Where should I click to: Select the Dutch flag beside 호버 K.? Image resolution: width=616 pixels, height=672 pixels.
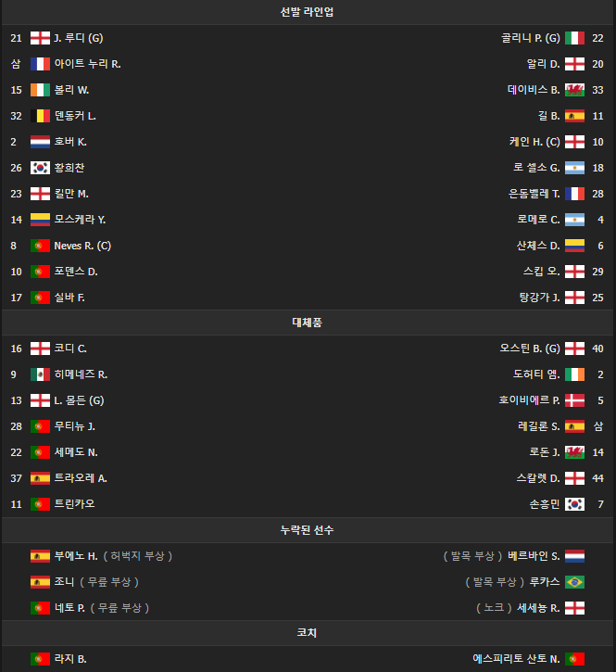click(40, 142)
